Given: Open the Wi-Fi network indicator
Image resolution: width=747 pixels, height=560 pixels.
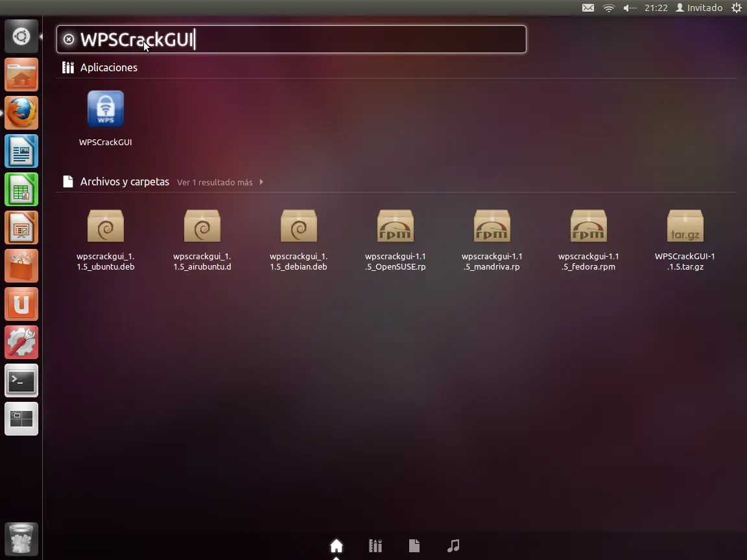Looking at the screenshot, I should tap(609, 8).
